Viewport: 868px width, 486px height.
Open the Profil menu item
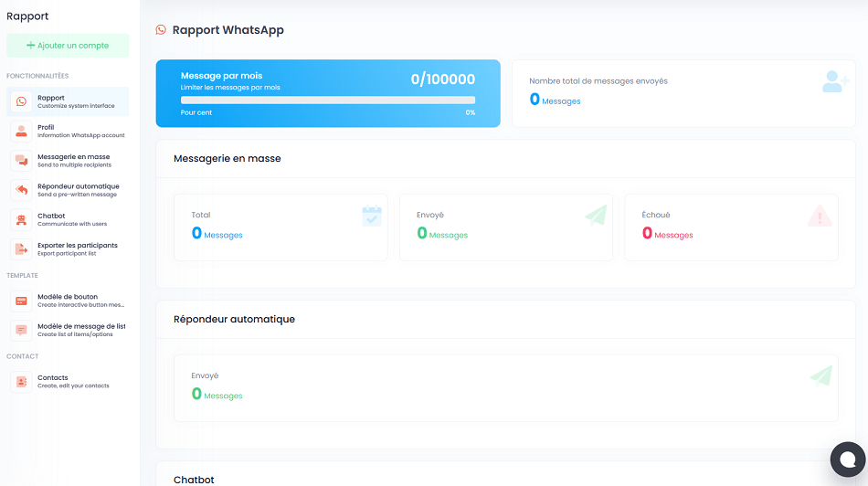point(68,132)
